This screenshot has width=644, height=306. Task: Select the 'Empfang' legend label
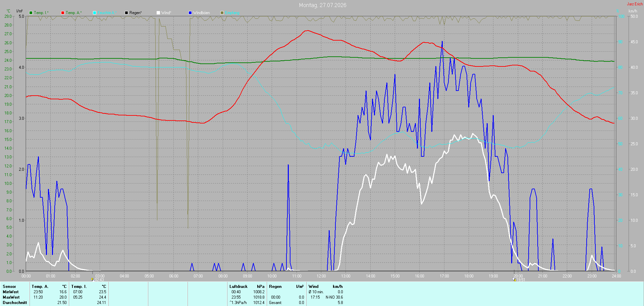click(232, 13)
